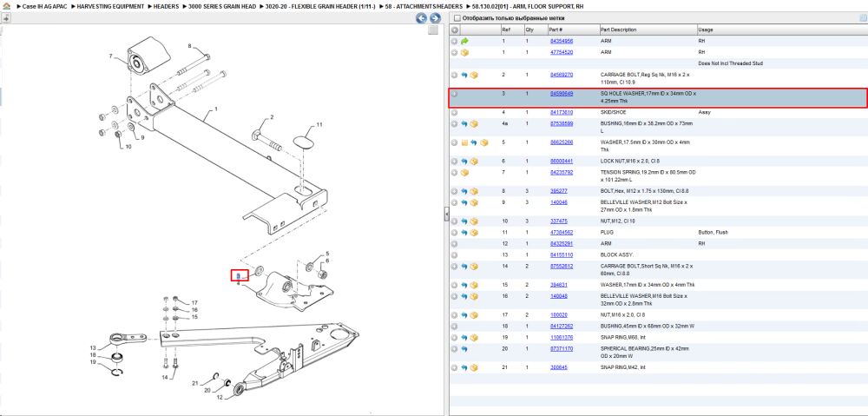Select the circle toggle for SNAP RING 300645

point(455,367)
